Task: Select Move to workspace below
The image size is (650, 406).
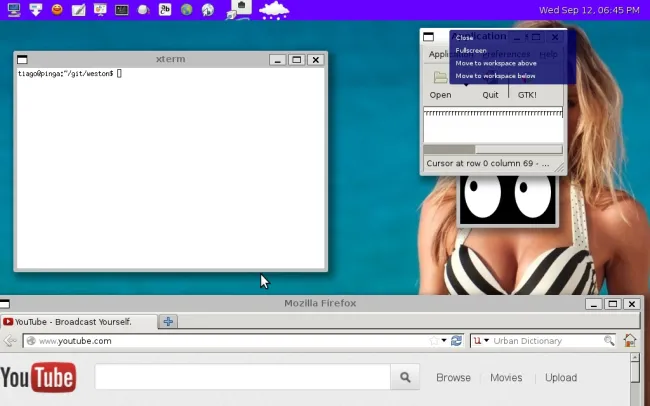Action: (495, 76)
